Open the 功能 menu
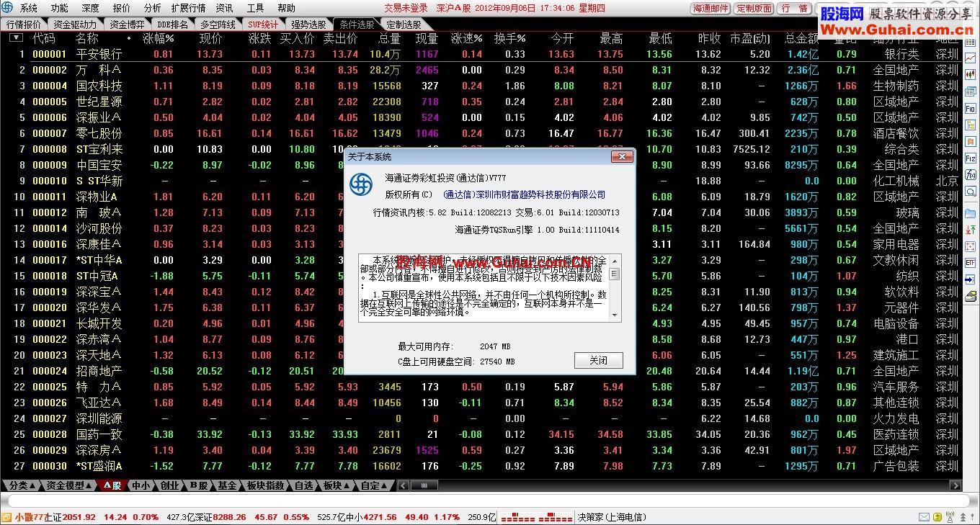Viewport: 980px width, 525px height. [60, 8]
